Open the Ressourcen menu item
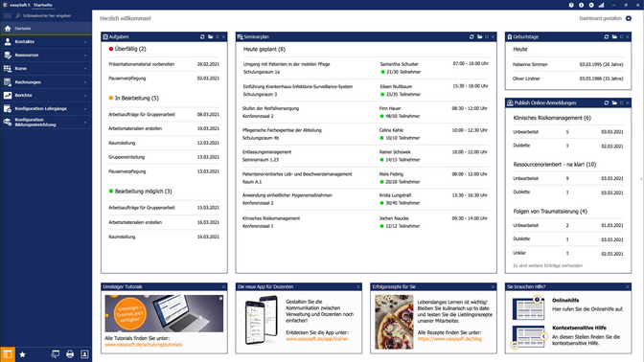The height and width of the screenshot is (362, 644). 46,55
